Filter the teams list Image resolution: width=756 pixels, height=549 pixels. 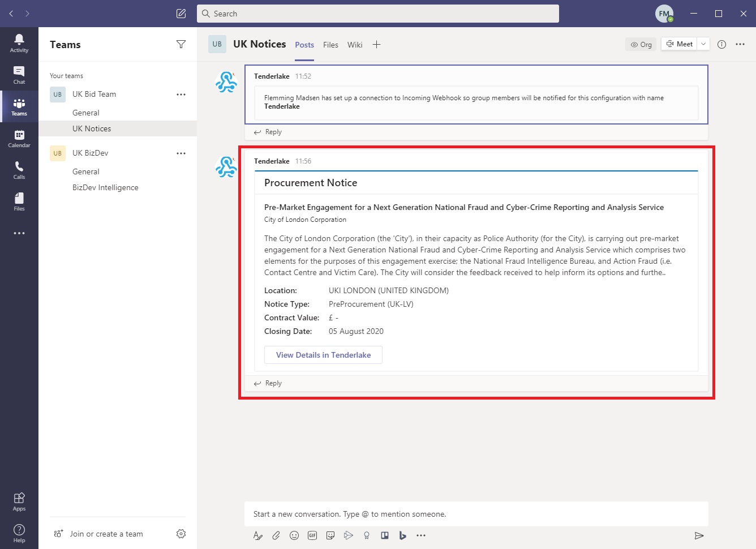[181, 44]
